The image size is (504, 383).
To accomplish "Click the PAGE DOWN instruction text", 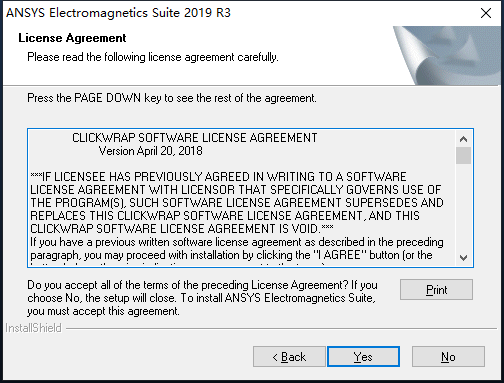I will point(172,98).
